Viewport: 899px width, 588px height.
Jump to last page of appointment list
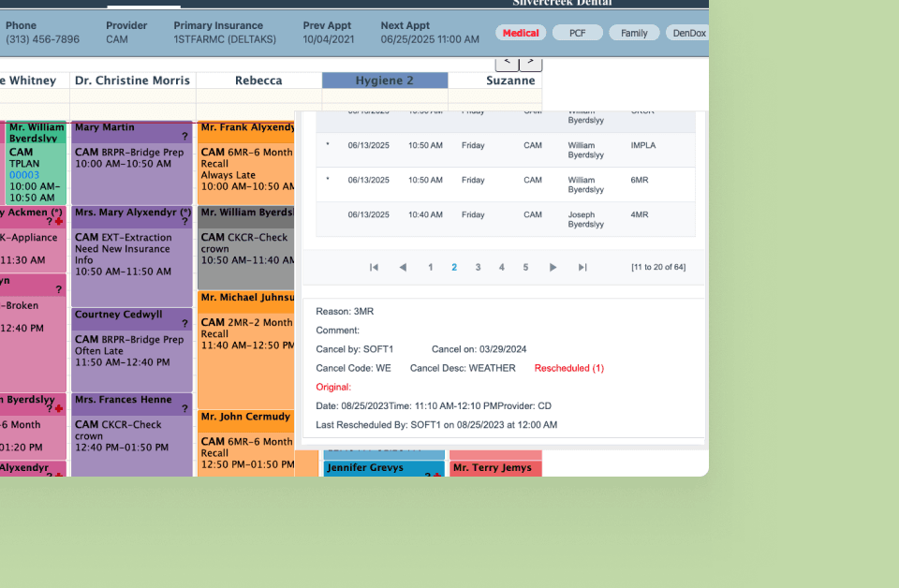click(582, 268)
